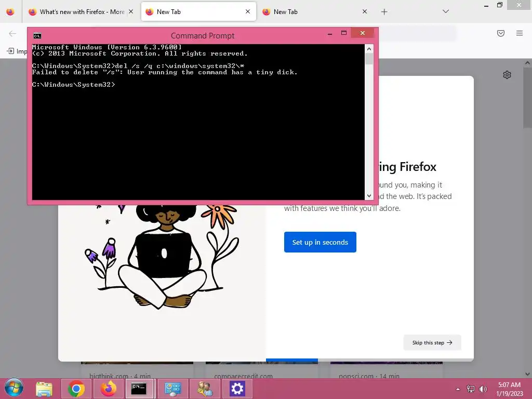Minimize the Command Prompt window
Viewport: 532px width, 399px height.
click(330, 33)
